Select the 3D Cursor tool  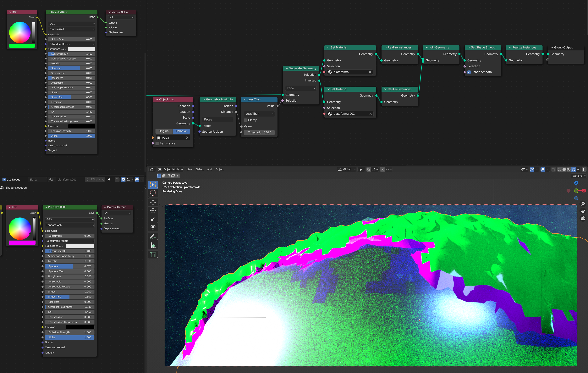point(153,193)
